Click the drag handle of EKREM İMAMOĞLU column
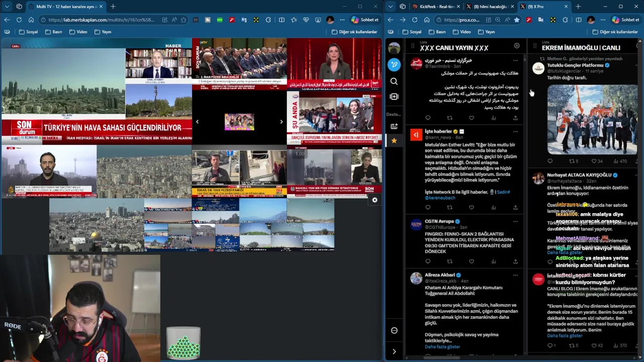Image resolution: width=644 pixels, height=362 pixels. point(535,46)
